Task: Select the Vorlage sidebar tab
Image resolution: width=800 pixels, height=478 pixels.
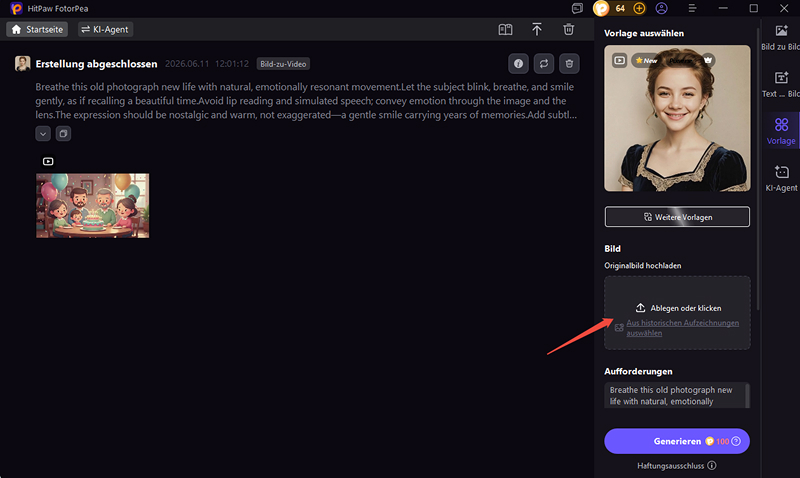Action: click(x=781, y=131)
